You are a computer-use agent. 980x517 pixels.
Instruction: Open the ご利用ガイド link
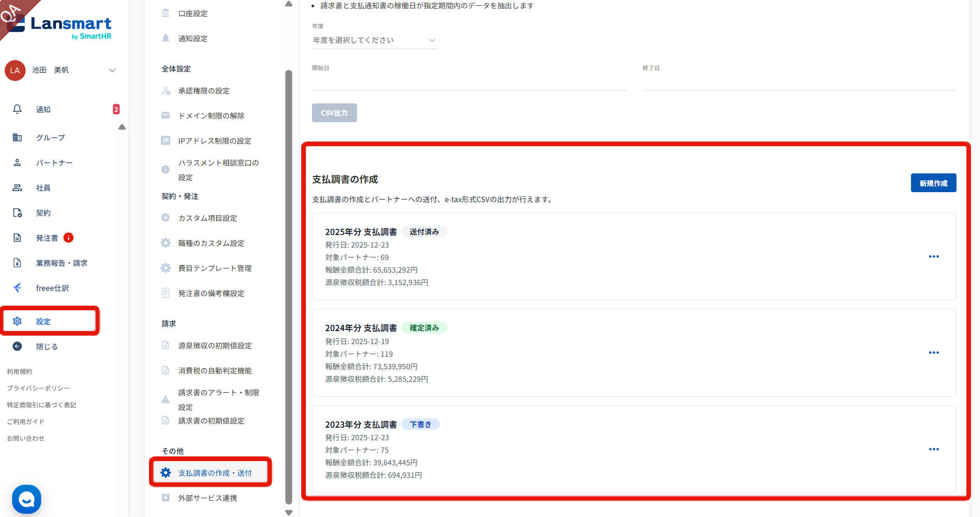coord(26,421)
